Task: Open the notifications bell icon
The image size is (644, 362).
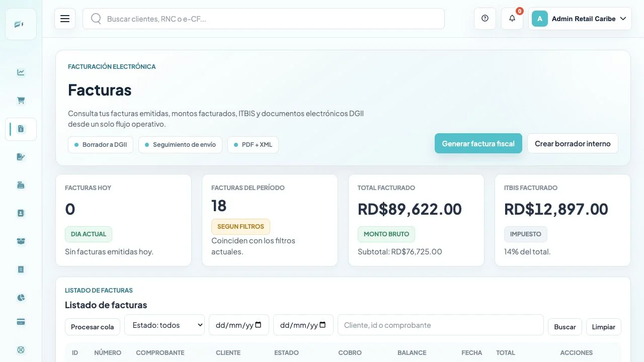Action: coord(512,19)
